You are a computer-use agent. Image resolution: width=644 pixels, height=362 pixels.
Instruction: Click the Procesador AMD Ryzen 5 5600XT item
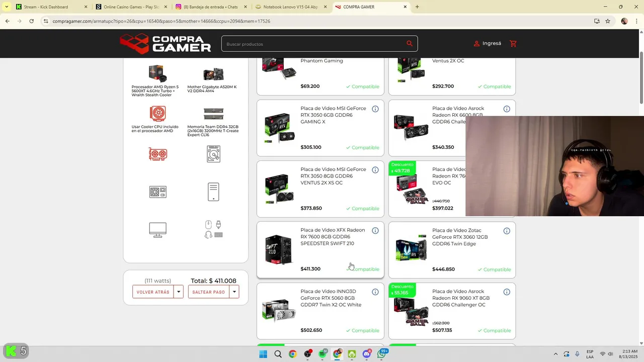155,80
